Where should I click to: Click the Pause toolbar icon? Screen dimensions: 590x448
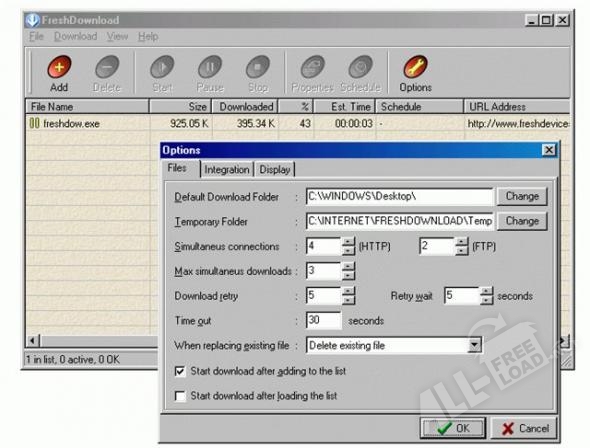pyautogui.click(x=210, y=67)
